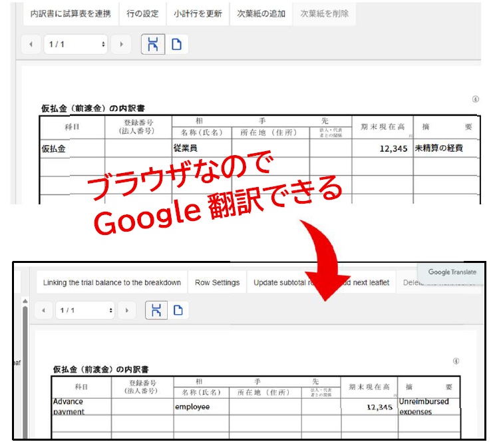Click next page arrow in translated English viewer
This screenshot has height=448, width=491.
[x=126, y=310]
